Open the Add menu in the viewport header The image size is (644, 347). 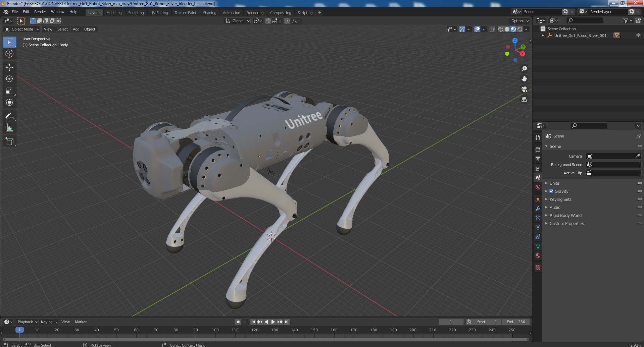pos(76,29)
